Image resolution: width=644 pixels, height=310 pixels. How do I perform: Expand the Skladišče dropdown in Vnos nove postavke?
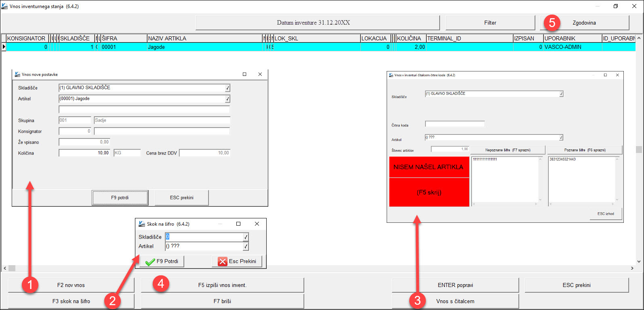pyautogui.click(x=227, y=88)
